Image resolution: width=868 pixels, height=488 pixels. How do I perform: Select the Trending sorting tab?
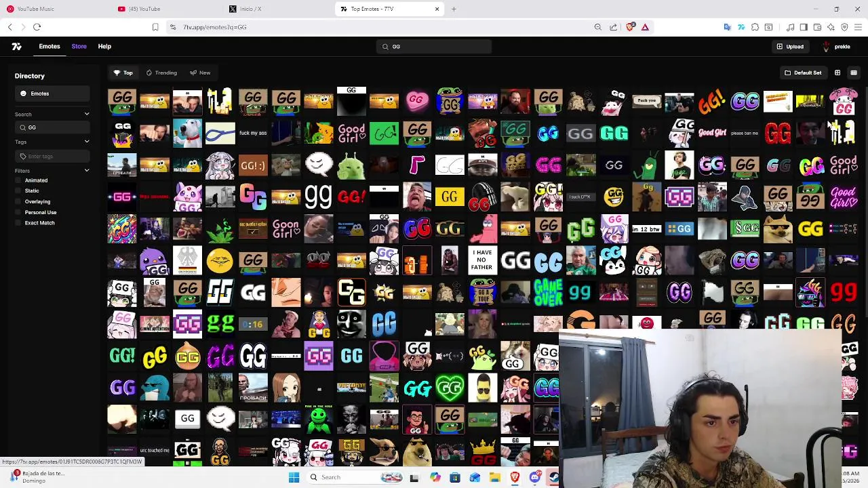(161, 73)
